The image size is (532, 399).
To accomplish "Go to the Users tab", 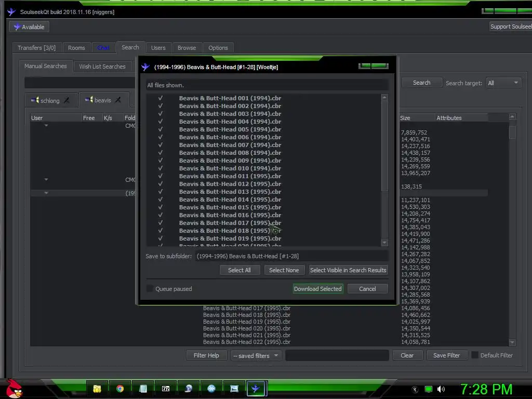I will (158, 48).
